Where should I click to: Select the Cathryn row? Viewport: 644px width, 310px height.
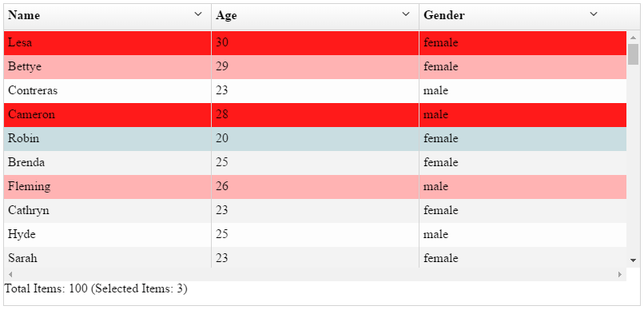click(x=315, y=211)
